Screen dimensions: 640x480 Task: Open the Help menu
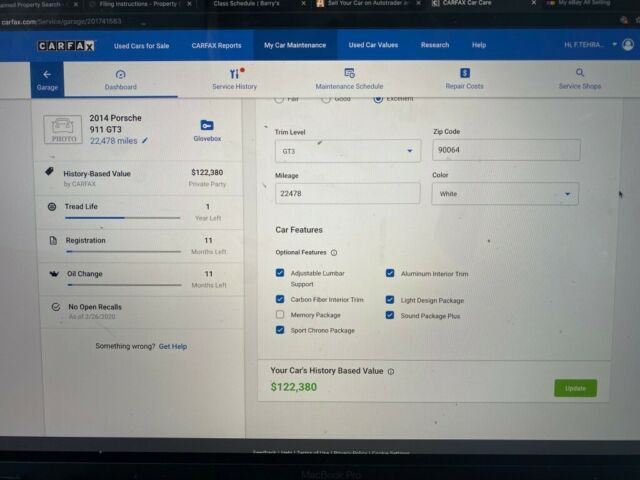click(x=479, y=45)
